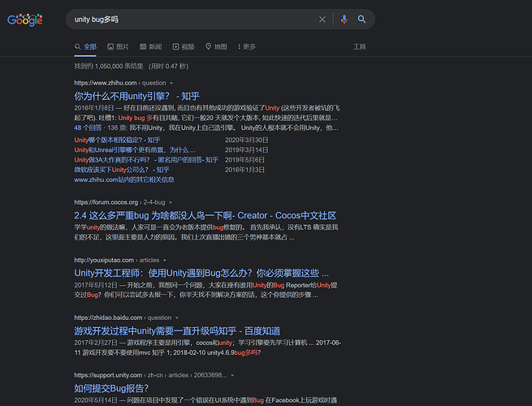The image size is (532, 406).
Task: Expand dropdown arrow beside youxiputao.com URL
Action: coord(165,260)
